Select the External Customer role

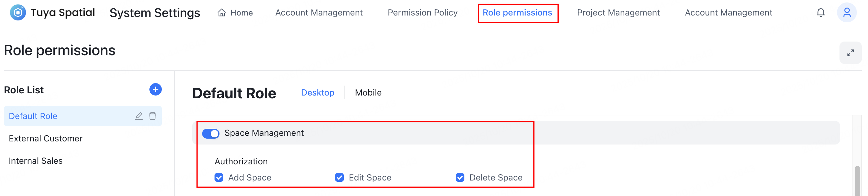coord(46,138)
